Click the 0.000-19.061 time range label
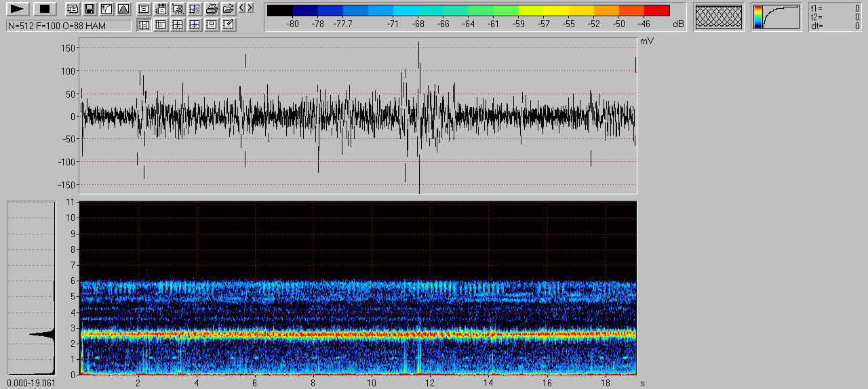The height and width of the screenshot is (389, 868). pos(31,383)
